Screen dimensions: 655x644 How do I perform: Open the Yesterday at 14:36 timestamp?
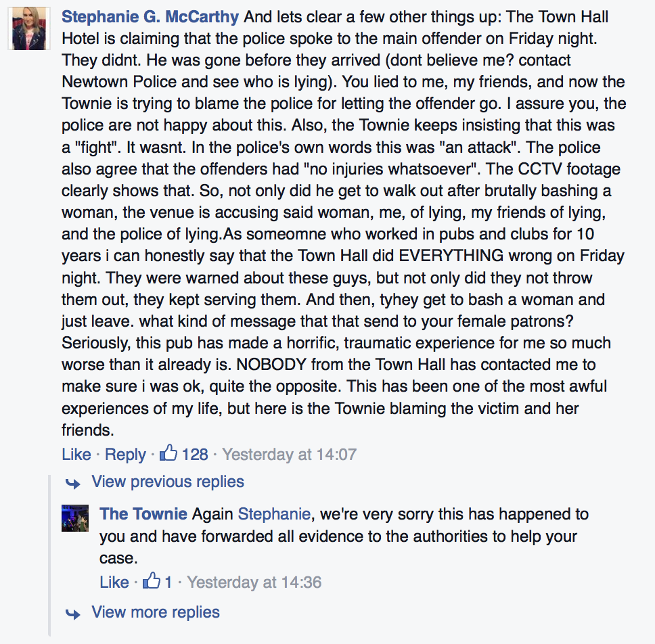click(x=254, y=582)
